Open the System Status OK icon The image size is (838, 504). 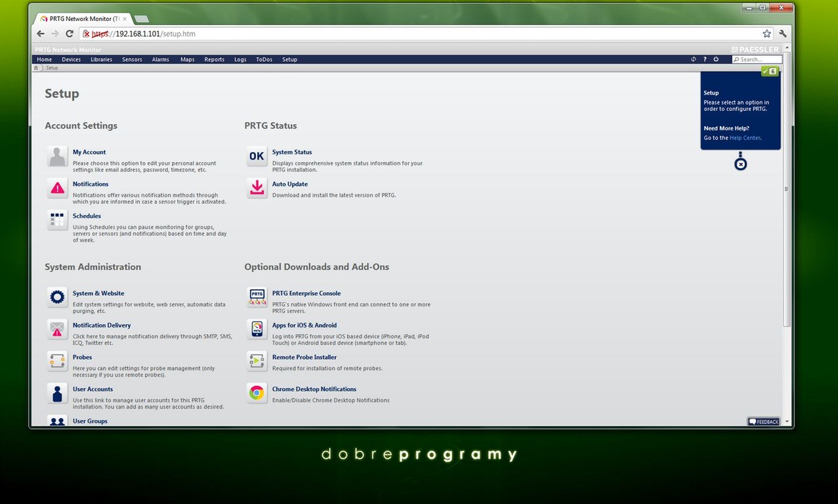click(257, 156)
